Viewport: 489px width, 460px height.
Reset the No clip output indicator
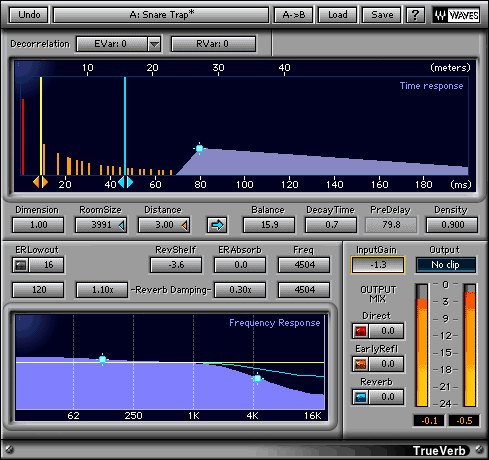point(446,265)
